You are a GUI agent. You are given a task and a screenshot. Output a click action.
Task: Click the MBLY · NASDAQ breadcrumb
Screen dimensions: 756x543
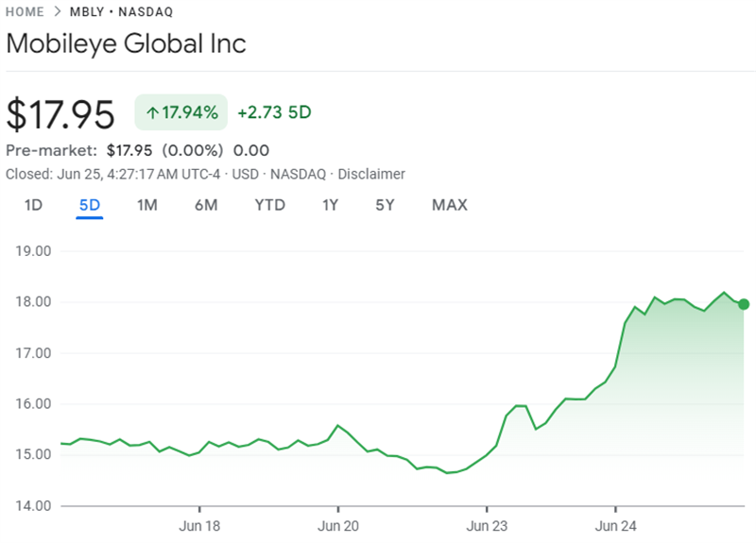click(122, 11)
